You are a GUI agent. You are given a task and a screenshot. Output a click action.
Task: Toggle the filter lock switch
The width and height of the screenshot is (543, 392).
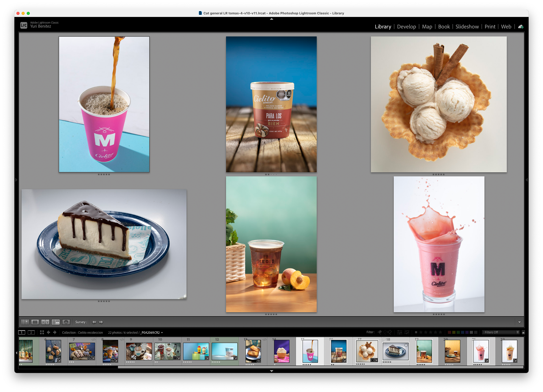tap(523, 332)
